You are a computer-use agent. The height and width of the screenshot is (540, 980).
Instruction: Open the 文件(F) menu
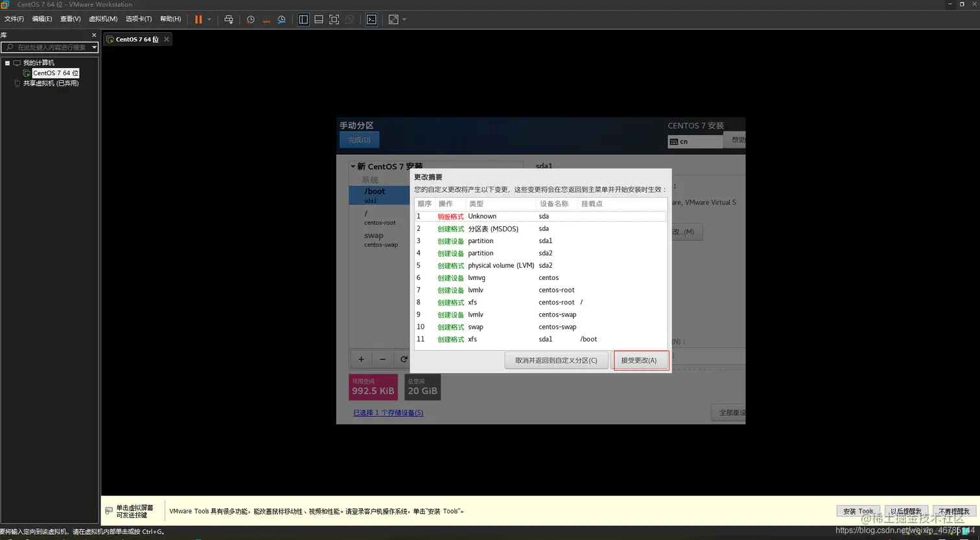(x=14, y=19)
